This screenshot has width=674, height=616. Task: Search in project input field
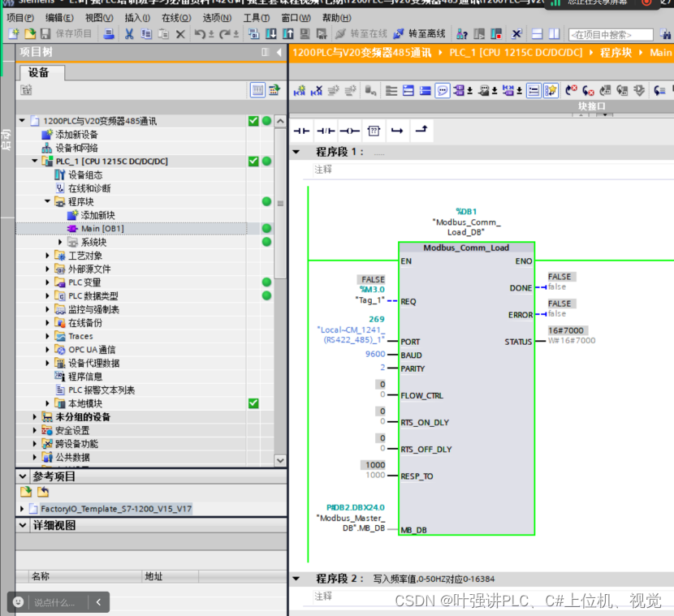(x=611, y=35)
